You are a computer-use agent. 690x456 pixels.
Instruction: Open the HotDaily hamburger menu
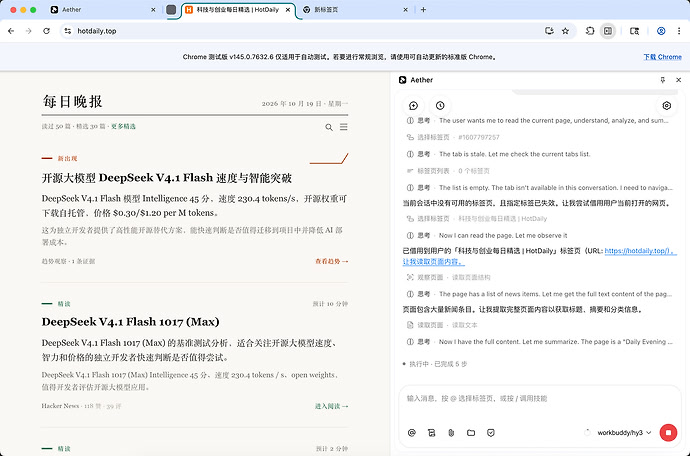click(344, 127)
